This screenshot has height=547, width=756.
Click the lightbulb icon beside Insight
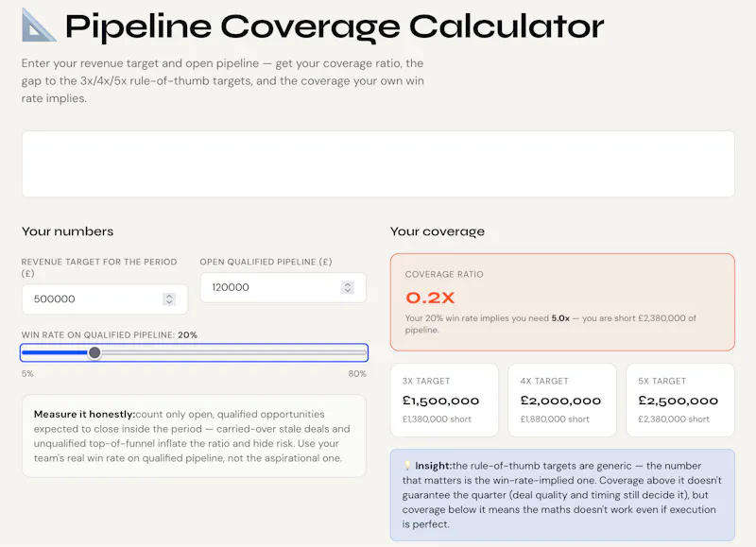point(407,466)
